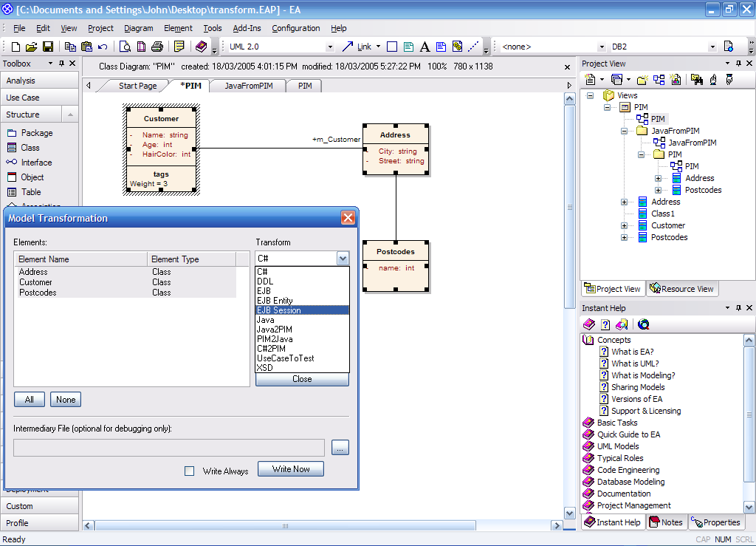Select the Table tool in Toolbox
This screenshot has width=756, height=546.
coord(31,192)
